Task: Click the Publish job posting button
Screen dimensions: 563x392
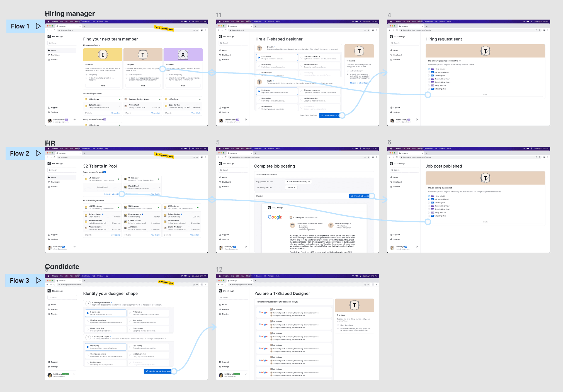Action: [360, 196]
